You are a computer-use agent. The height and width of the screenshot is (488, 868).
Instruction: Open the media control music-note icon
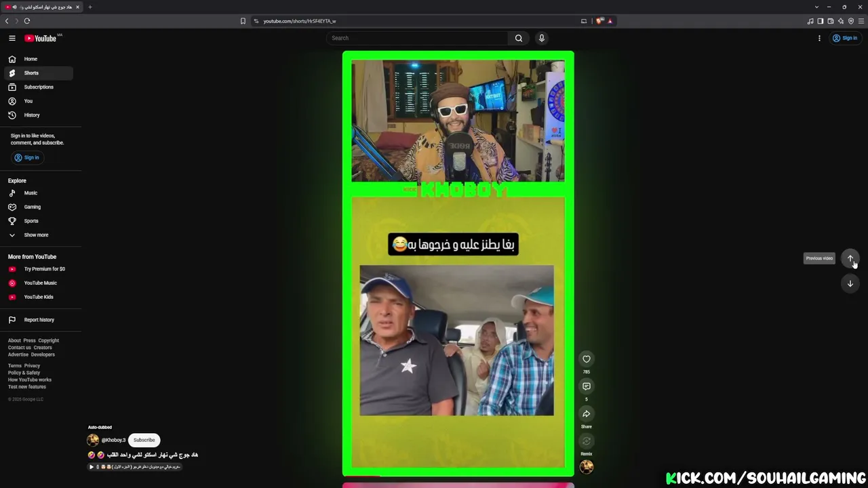(810, 21)
